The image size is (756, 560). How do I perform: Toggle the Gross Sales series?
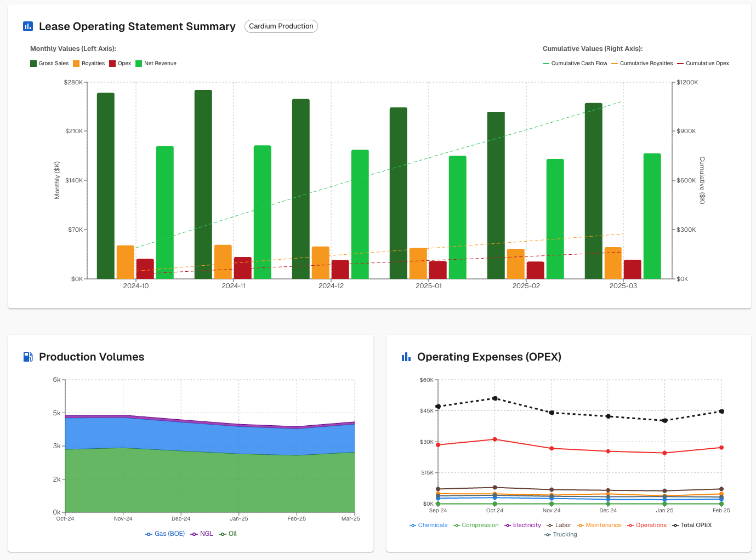[49, 63]
